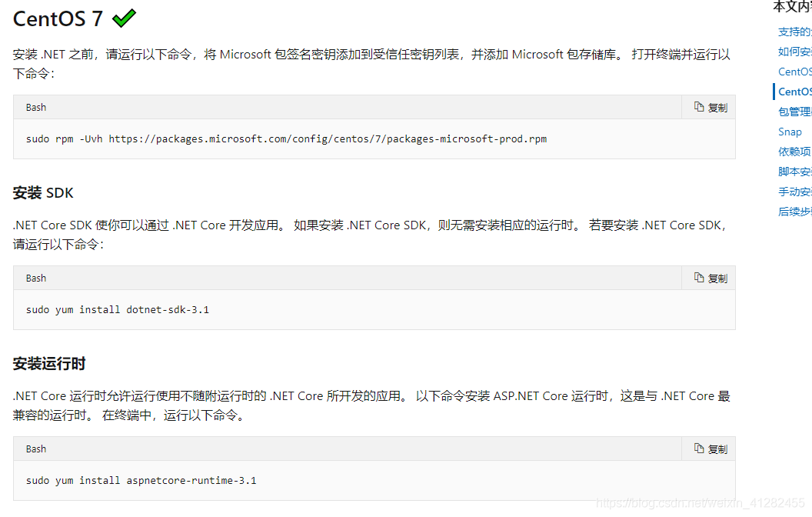Open the 如何安装 sidebar link
This screenshot has height=517, width=812.
tap(794, 52)
